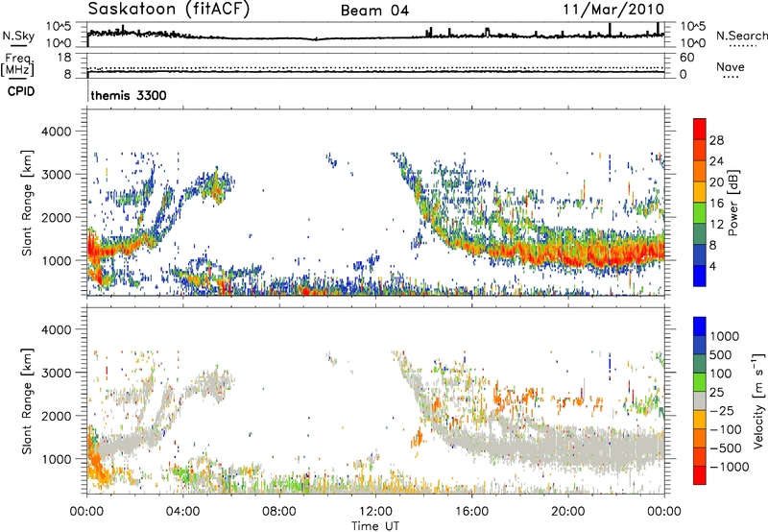The width and height of the screenshot is (768, 532).
Task: Click the "Slant Range [km]" label of power panel
Action: pyautogui.click(x=27, y=203)
